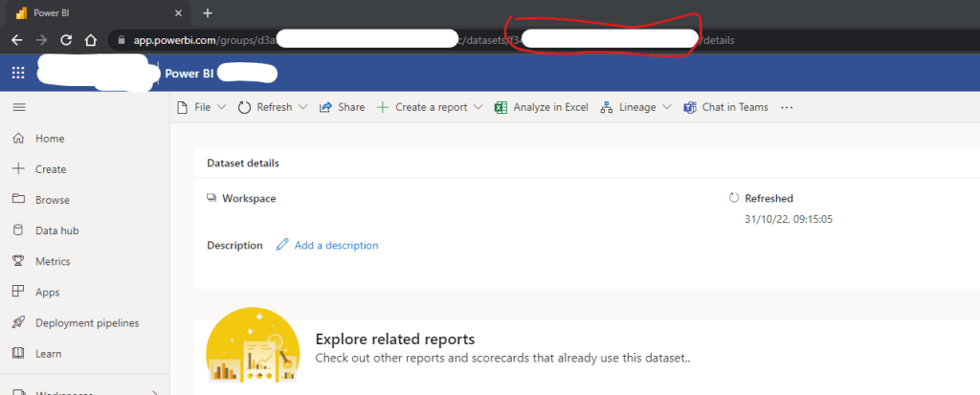This screenshot has width=980, height=395.
Task: Click the Workspace label
Action: (x=250, y=199)
